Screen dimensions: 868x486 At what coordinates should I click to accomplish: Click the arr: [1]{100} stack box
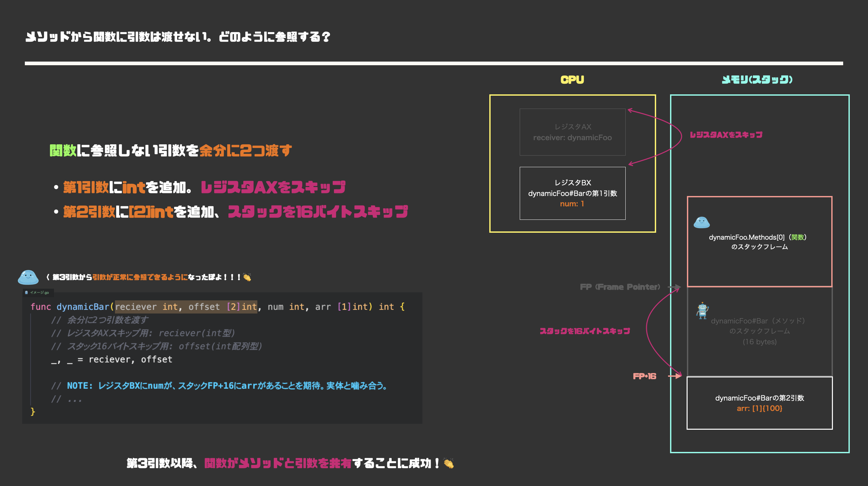pyautogui.click(x=759, y=403)
